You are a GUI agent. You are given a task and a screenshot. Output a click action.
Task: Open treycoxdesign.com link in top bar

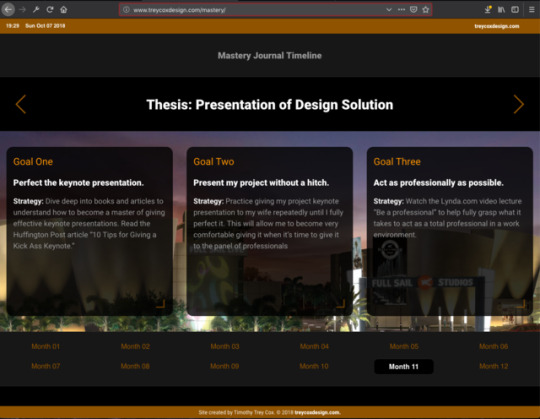pos(497,26)
